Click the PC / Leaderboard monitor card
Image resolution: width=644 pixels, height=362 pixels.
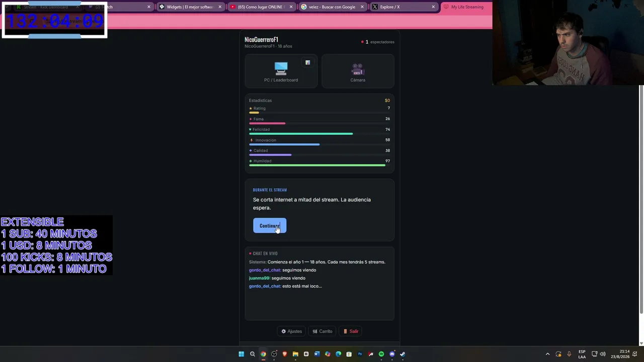click(x=281, y=71)
